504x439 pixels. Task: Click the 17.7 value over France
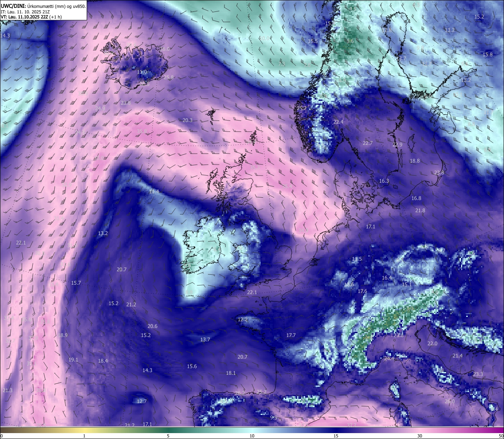tap(291, 335)
